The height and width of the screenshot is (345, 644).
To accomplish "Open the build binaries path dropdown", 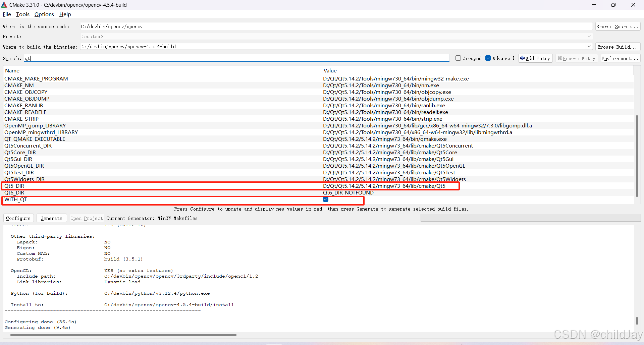I will (589, 47).
